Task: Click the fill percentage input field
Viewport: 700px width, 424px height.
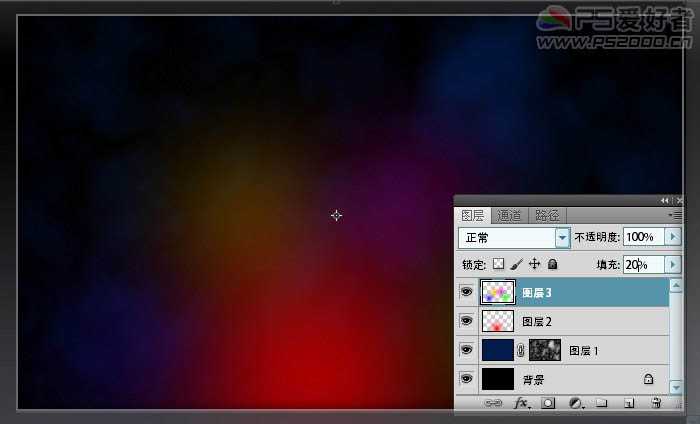Action: point(641,264)
